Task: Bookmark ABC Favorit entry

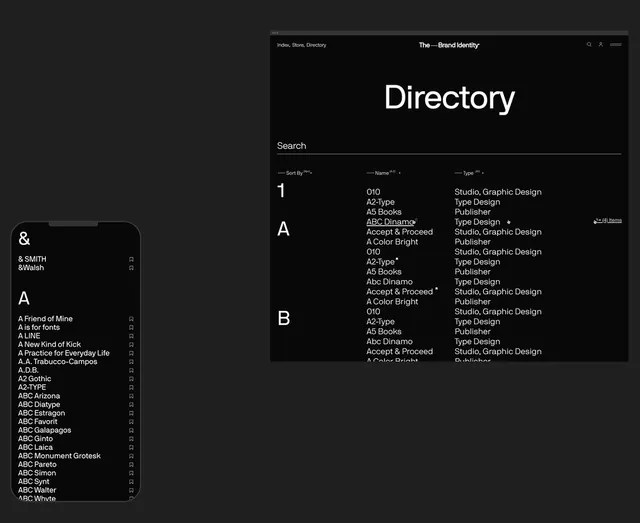Action: (x=131, y=422)
